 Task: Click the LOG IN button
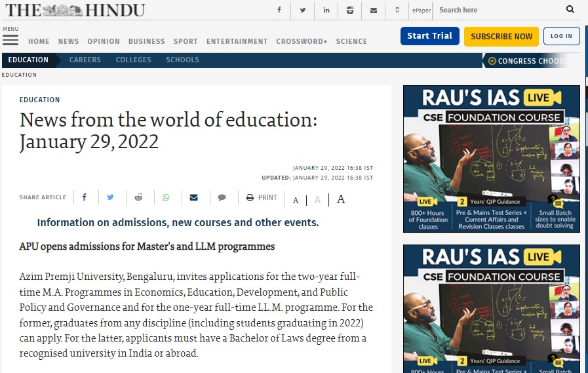pos(561,36)
